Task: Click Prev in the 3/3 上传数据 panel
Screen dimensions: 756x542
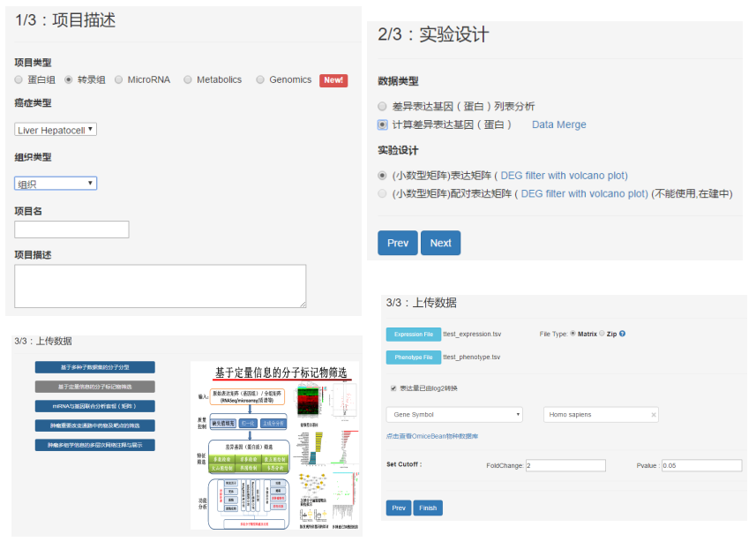Action: point(399,508)
